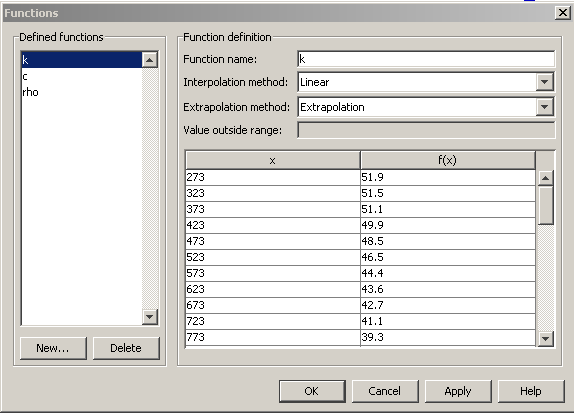This screenshot has width=574, height=415.
Task: Click the Value outside range field
Action: coord(426,130)
